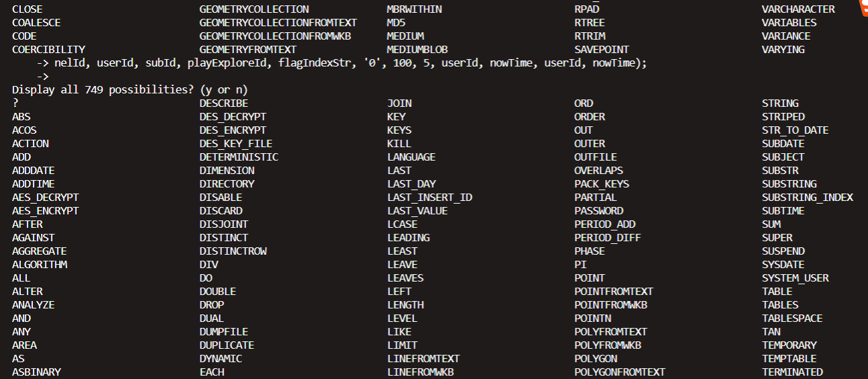Viewport: 868px width, 379px height.
Task: Click the VARCHARACTER keyword
Action: tap(798, 9)
